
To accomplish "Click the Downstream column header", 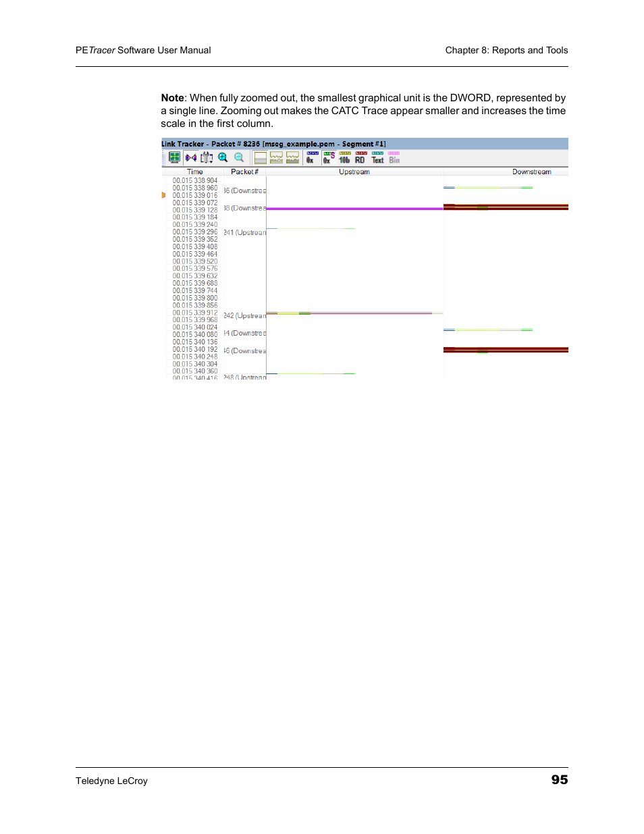I will point(532,172).
